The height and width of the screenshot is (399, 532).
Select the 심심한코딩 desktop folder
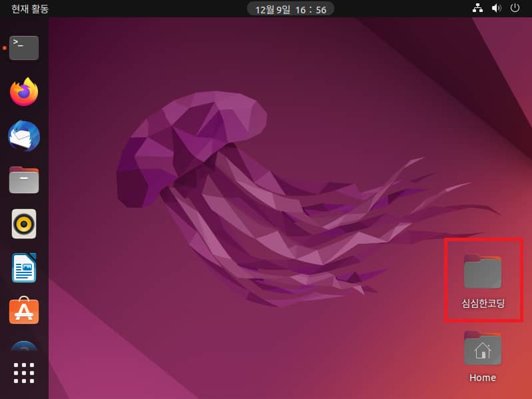(x=483, y=281)
